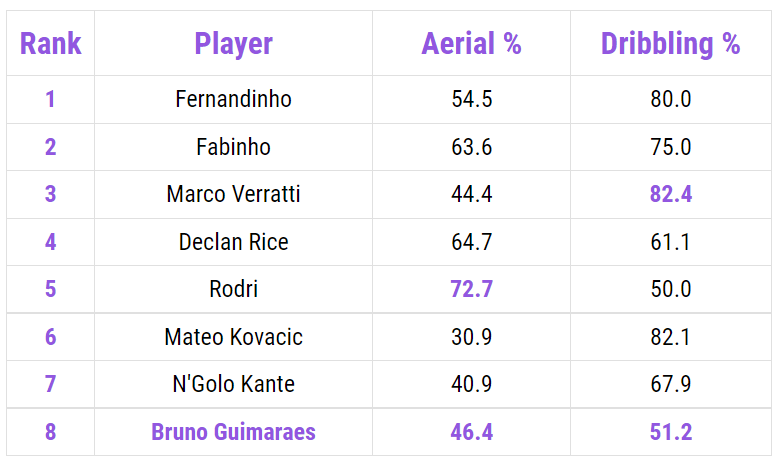Select the 46.4 aerial percentage cell
The height and width of the screenshot is (463, 778).
[x=471, y=432]
